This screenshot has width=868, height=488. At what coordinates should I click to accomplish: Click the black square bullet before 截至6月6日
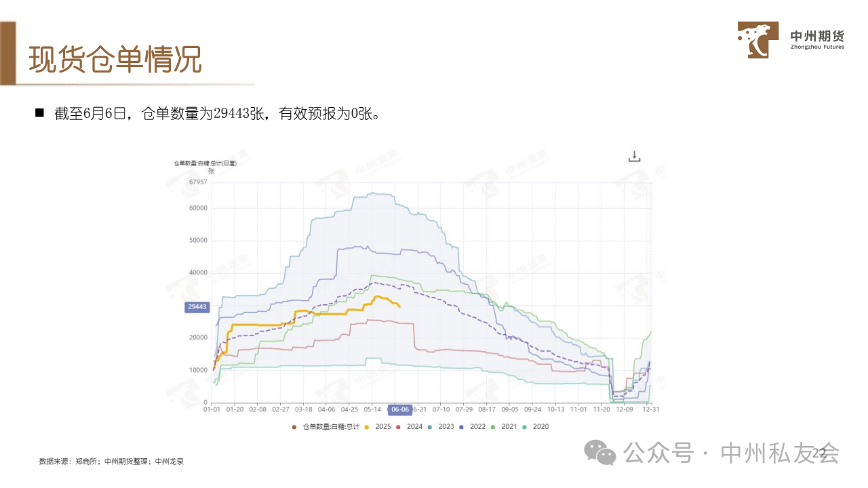point(39,113)
